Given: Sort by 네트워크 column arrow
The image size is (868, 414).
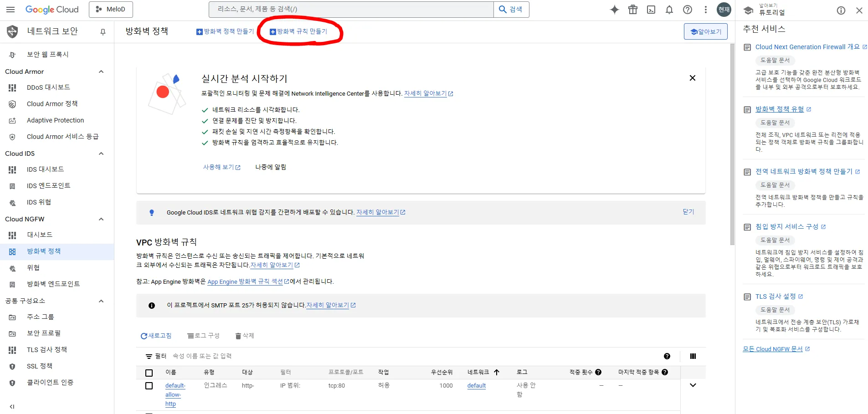Looking at the screenshot, I should click(497, 372).
